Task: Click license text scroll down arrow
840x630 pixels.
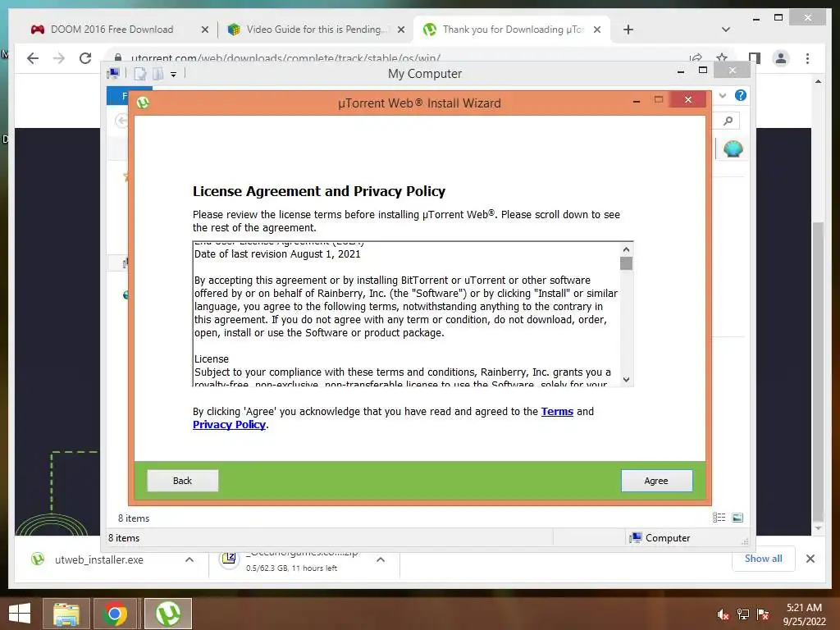Action: (626, 380)
